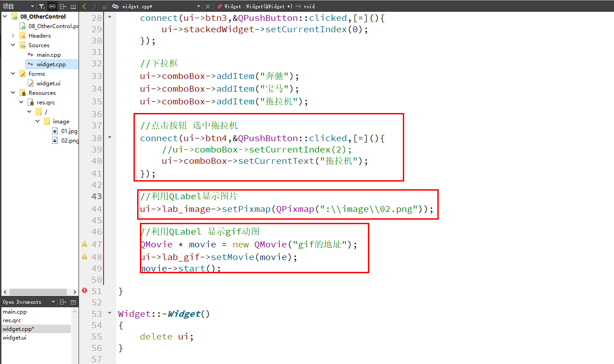Select res.qrc in the Open Documents list
614x364 pixels.
click(13, 320)
